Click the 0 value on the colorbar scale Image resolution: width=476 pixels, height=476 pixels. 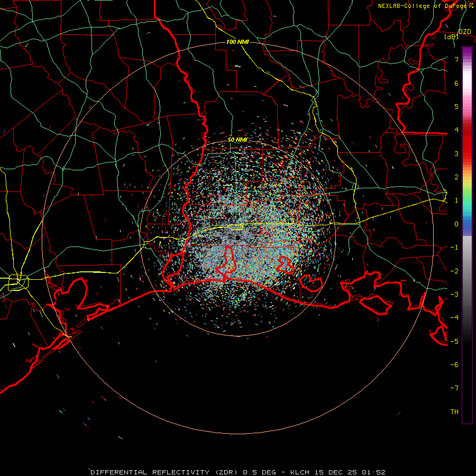pos(456,224)
